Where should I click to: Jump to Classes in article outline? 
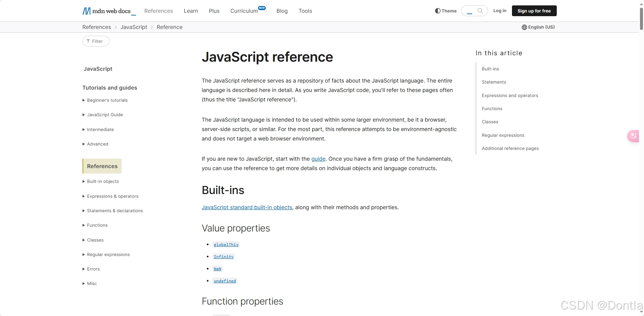click(490, 122)
